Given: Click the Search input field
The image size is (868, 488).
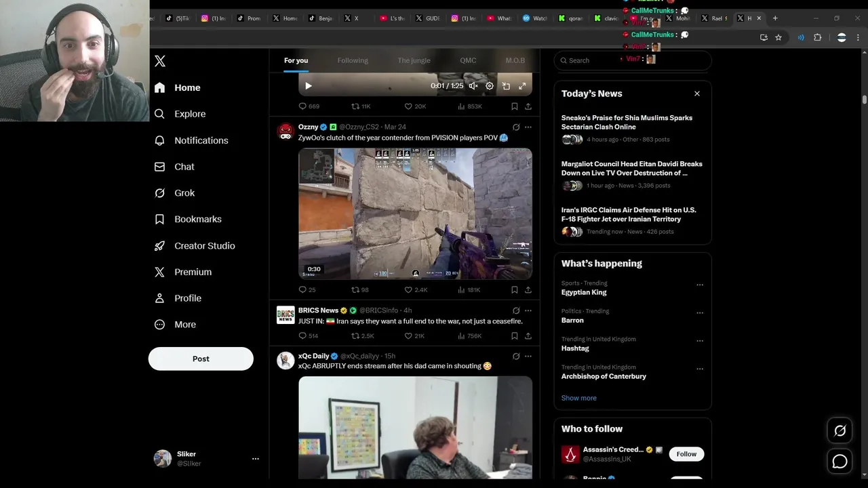Looking at the screenshot, I should [x=633, y=60].
